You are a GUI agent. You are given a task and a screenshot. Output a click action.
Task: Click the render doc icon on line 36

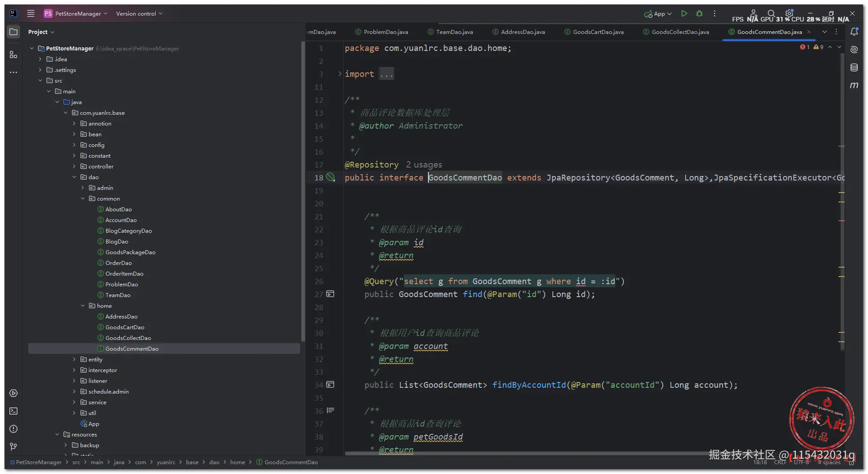(x=330, y=410)
